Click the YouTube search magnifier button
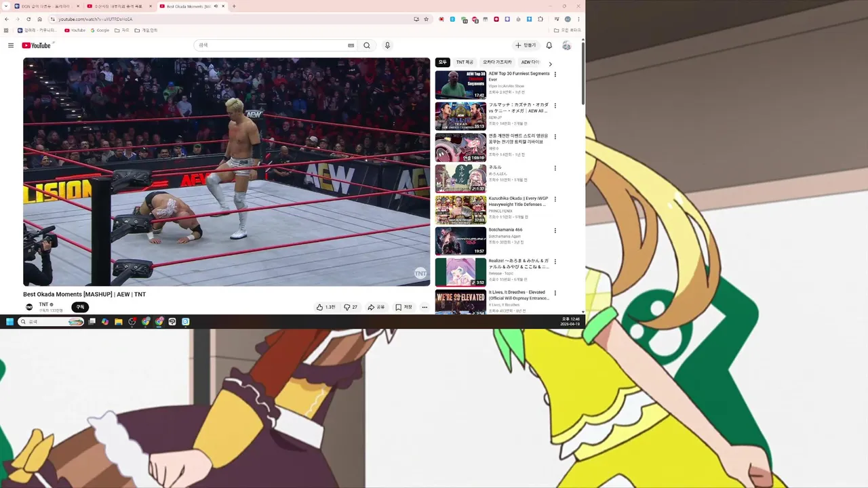Image resolution: width=868 pixels, height=488 pixels. [x=367, y=45]
